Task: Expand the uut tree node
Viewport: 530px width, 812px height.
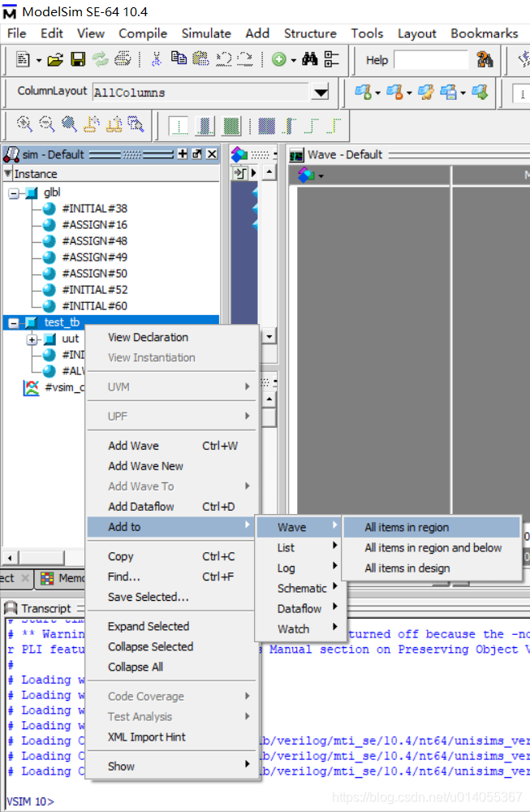Action: [32, 339]
